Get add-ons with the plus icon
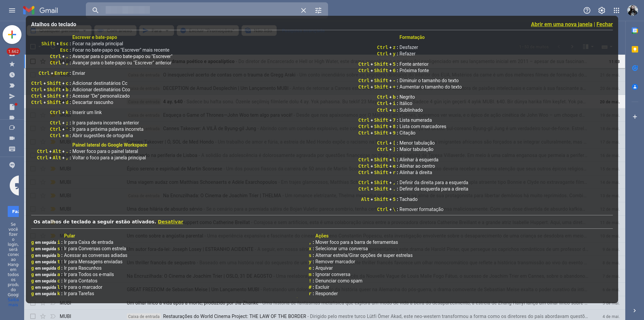Screen dimensions: 644x320 [x=635, y=117]
